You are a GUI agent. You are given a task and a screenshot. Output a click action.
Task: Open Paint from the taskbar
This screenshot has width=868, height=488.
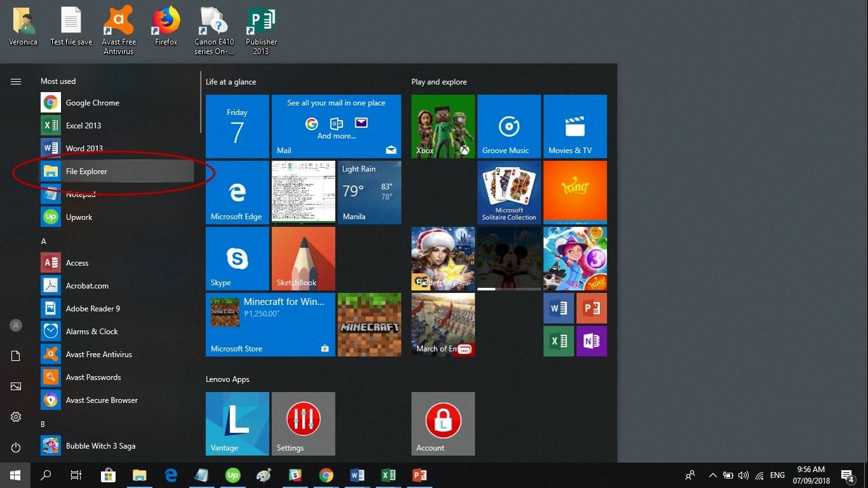pyautogui.click(x=264, y=475)
